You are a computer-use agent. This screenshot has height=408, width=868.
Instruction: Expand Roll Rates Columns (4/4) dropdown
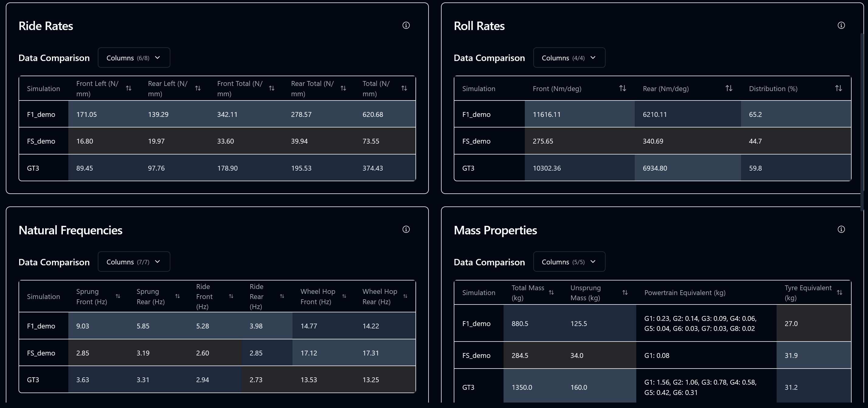(x=569, y=58)
